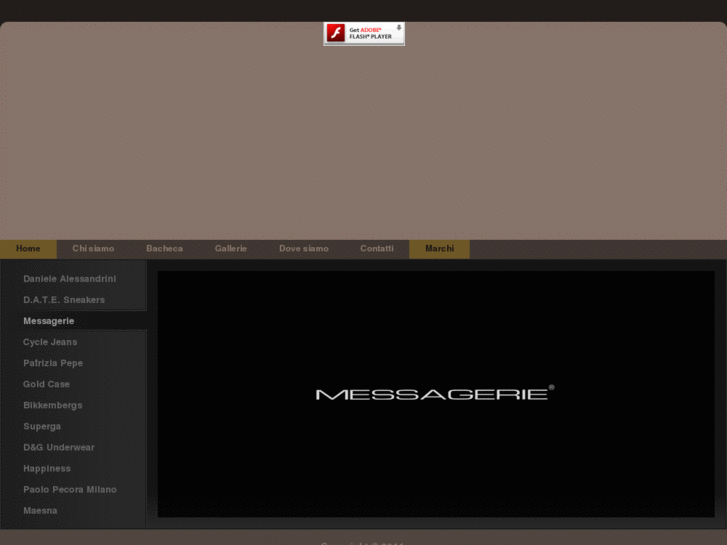Choose Patrizia Pepe from brand list
This screenshot has width=727, height=545.
pos(53,363)
